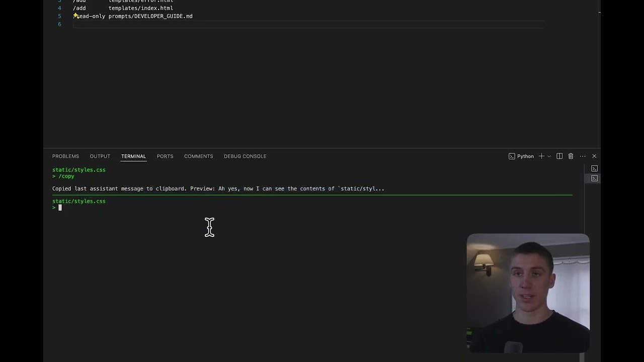Click the warning icon next to read-only line
This screenshot has height=362, width=644.
coord(75,16)
